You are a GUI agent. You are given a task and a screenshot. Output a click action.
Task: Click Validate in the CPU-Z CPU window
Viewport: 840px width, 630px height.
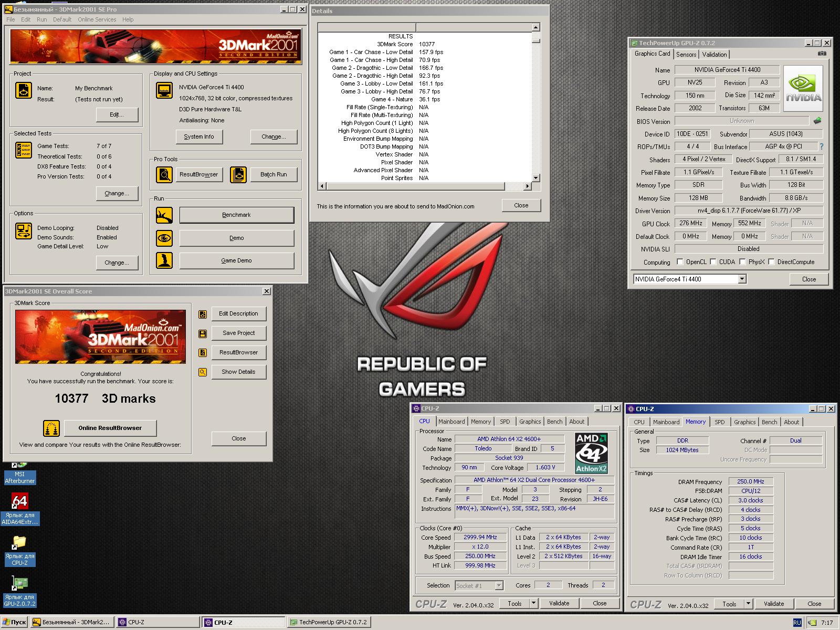559,603
